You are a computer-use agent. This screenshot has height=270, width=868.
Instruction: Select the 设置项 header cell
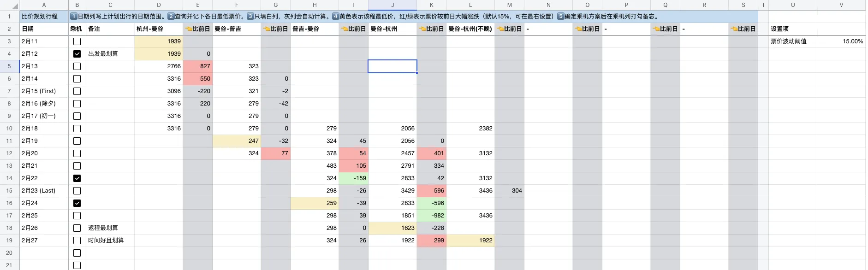pyautogui.click(x=792, y=29)
